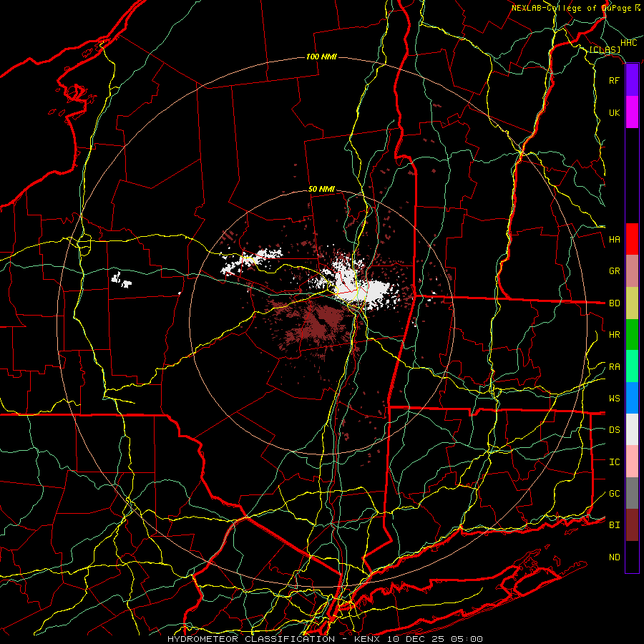
Task: Click the HR legend label
Action: tap(614, 335)
